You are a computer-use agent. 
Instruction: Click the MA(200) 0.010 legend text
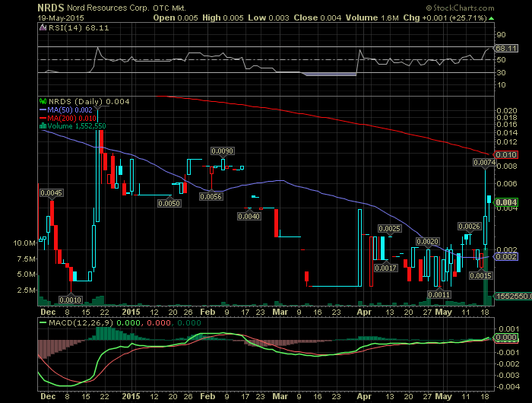71,118
